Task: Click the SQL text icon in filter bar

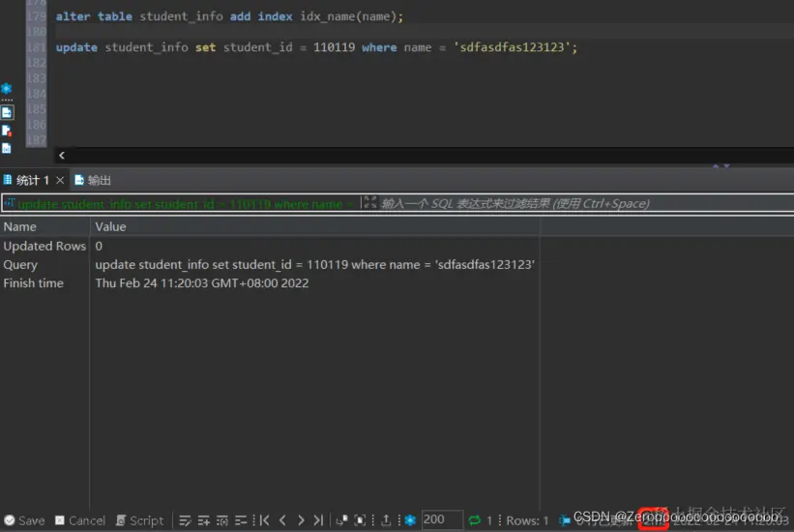Action: point(9,203)
